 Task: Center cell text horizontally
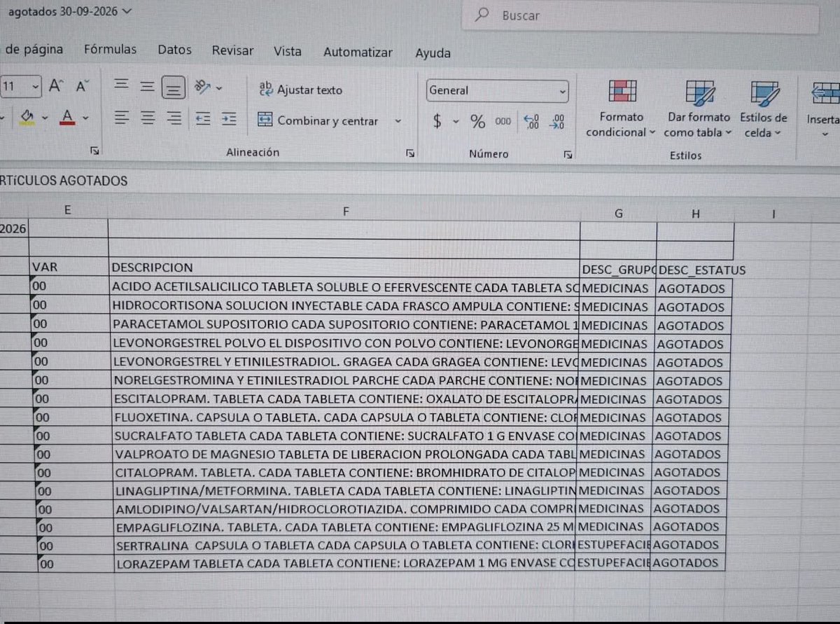(148, 118)
